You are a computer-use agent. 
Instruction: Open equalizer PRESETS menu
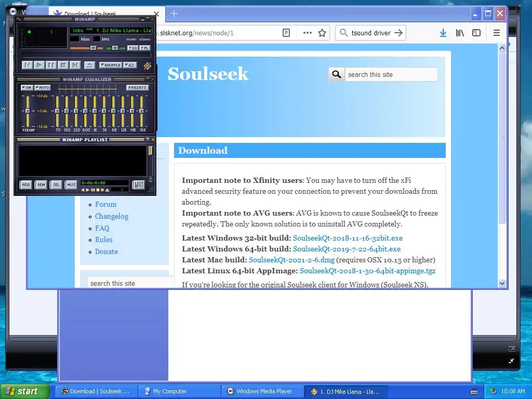tap(137, 87)
